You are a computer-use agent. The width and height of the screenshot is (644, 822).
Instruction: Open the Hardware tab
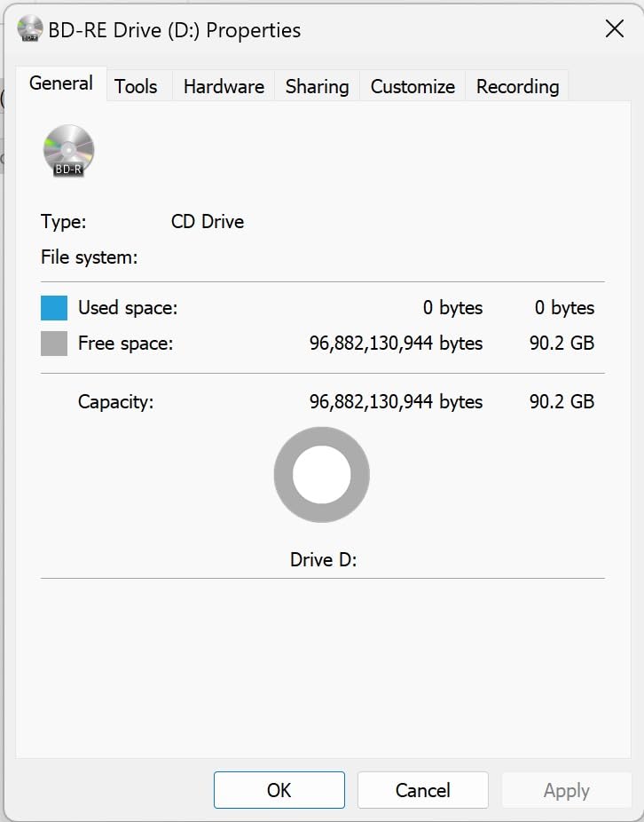pos(224,86)
